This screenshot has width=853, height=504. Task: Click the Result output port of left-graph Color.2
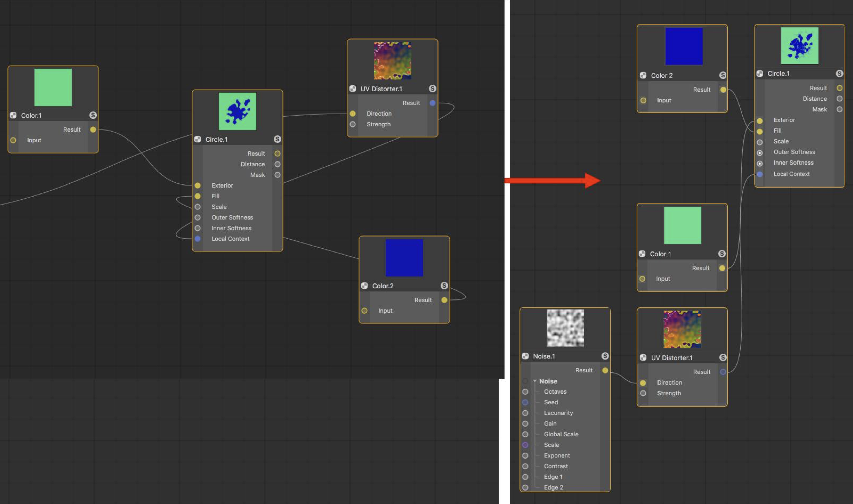[444, 300]
